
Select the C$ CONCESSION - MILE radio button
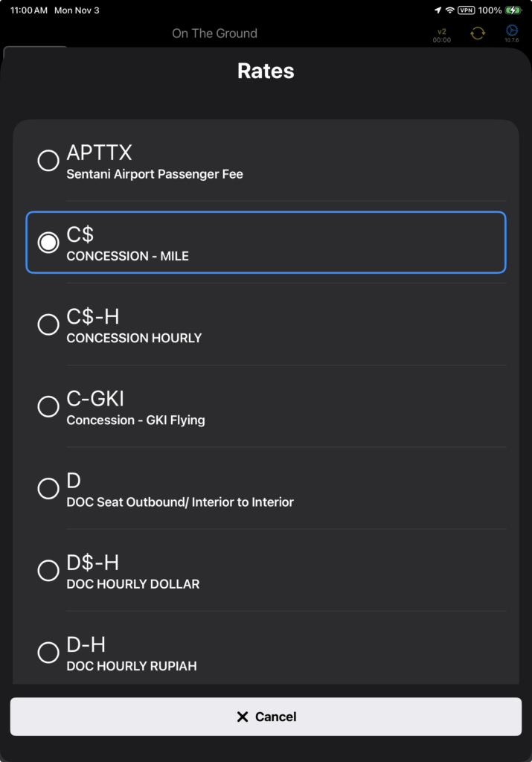(48, 243)
